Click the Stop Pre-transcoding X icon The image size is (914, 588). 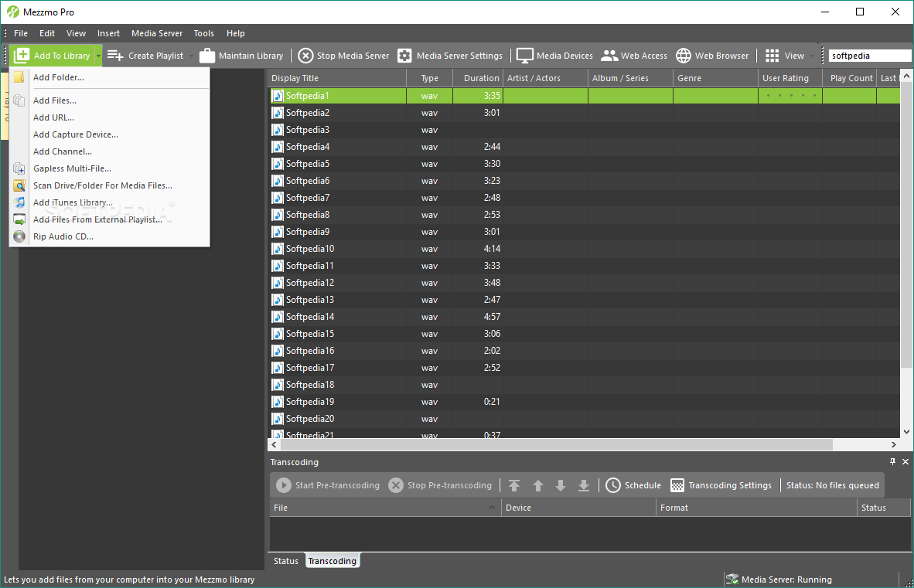click(396, 485)
